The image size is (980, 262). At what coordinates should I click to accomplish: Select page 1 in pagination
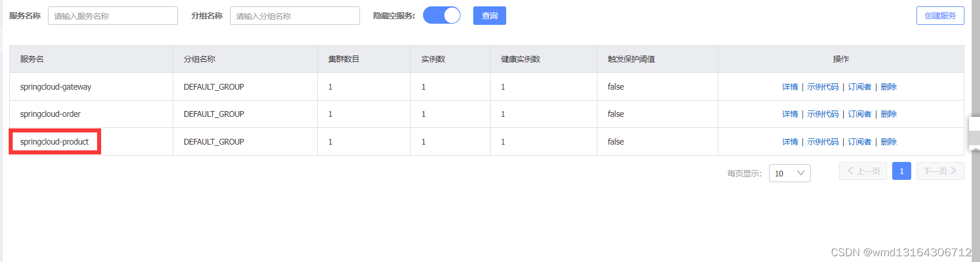901,171
